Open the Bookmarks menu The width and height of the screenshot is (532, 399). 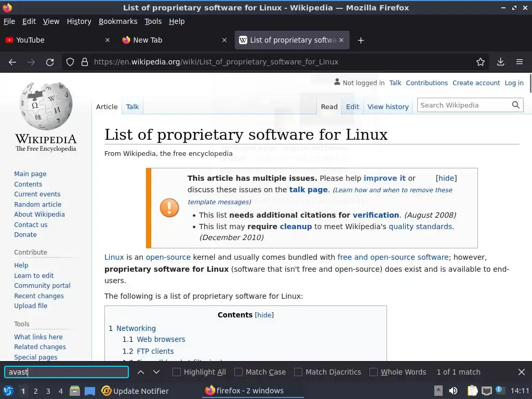pos(118,21)
